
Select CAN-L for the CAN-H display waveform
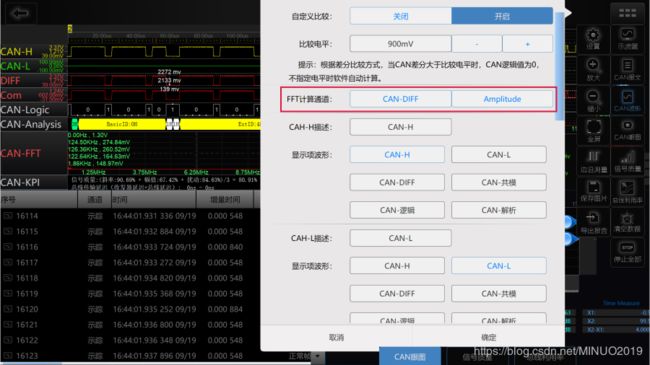(499, 155)
